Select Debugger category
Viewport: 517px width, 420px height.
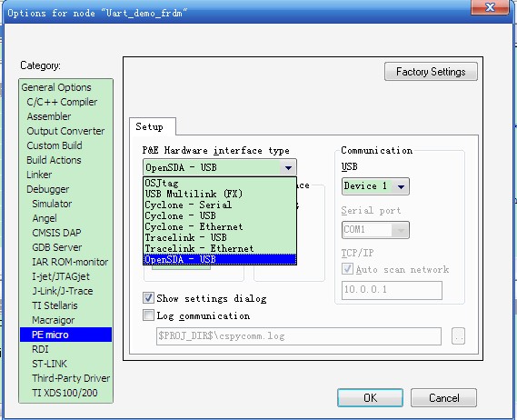48,189
